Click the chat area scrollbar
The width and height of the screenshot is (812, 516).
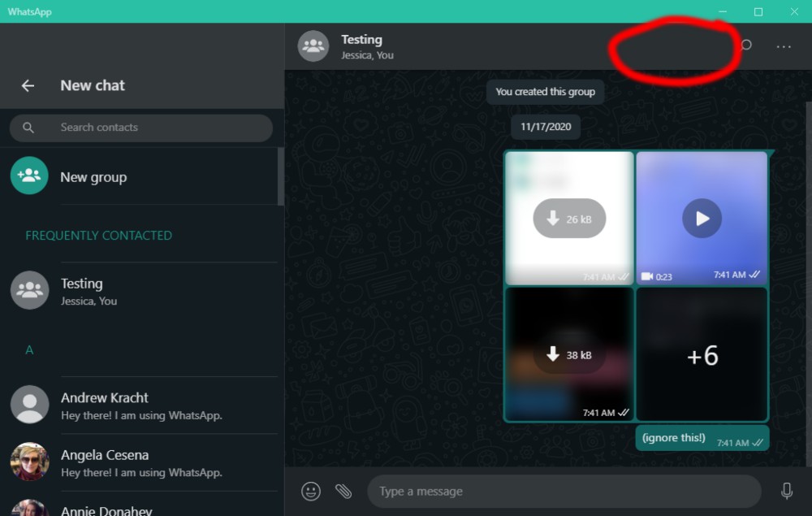coord(809,284)
